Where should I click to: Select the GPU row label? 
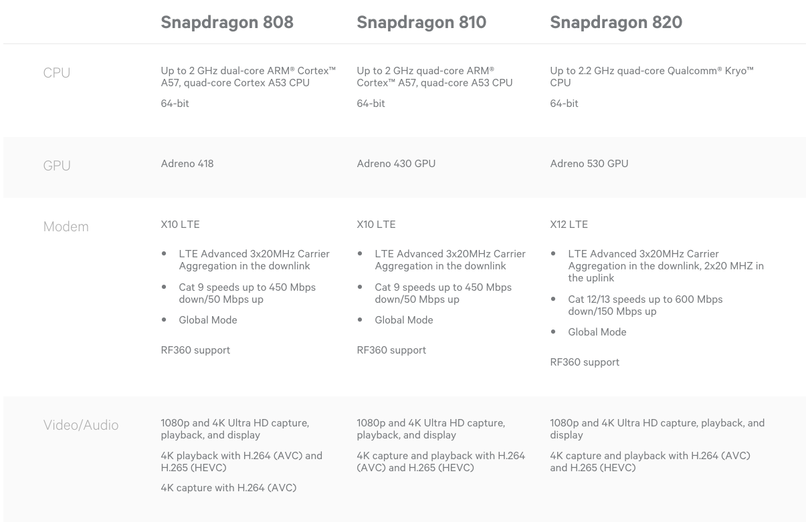tap(57, 166)
